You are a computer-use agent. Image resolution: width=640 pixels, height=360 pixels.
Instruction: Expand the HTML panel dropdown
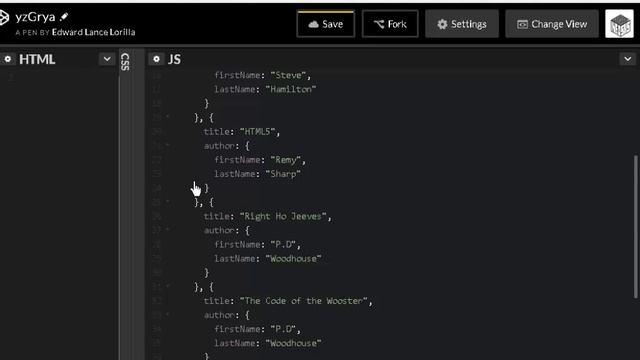[x=107, y=59]
